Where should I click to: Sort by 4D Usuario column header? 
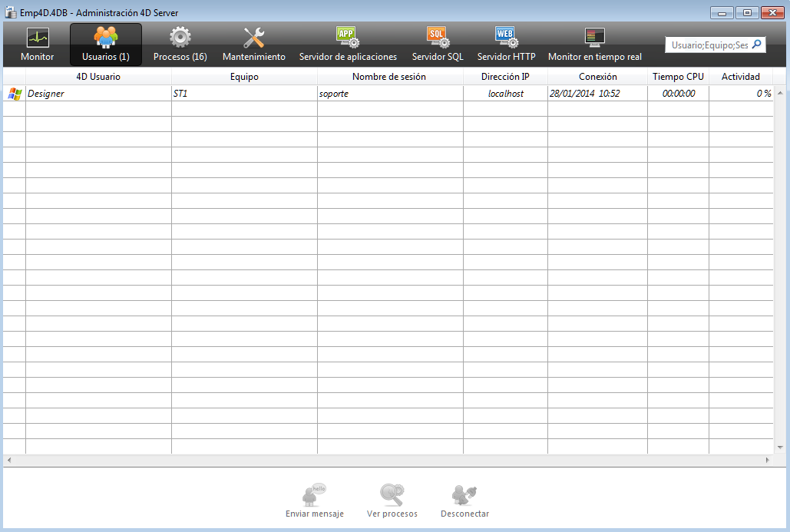(x=98, y=77)
